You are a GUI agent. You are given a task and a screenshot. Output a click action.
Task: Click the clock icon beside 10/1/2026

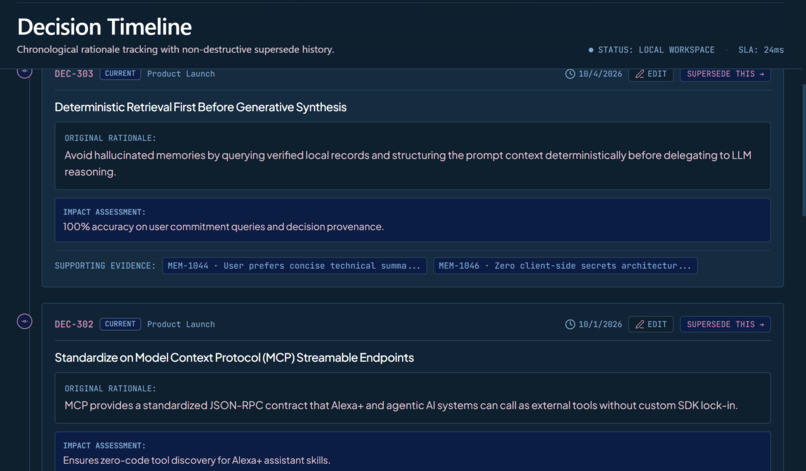[570, 324]
